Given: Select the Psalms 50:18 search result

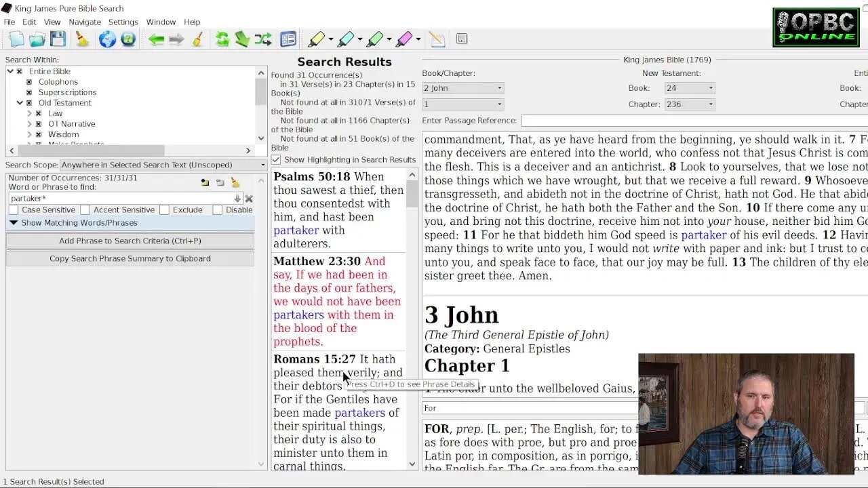Looking at the screenshot, I should (x=338, y=210).
